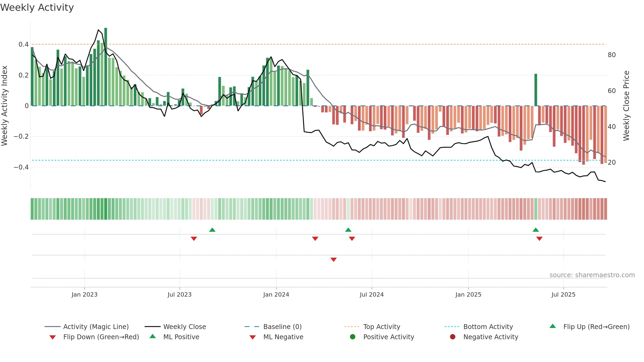Screen dimensions: 644x362
Task: Toggle the Activity (Magic Line) legend entry
Action: click(x=87, y=327)
